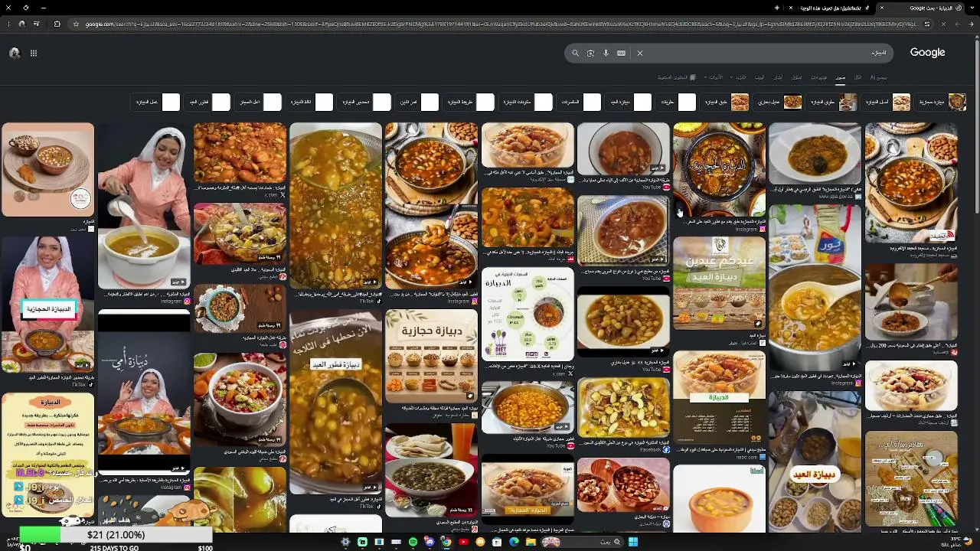Open the Windows Start menu

point(633,542)
